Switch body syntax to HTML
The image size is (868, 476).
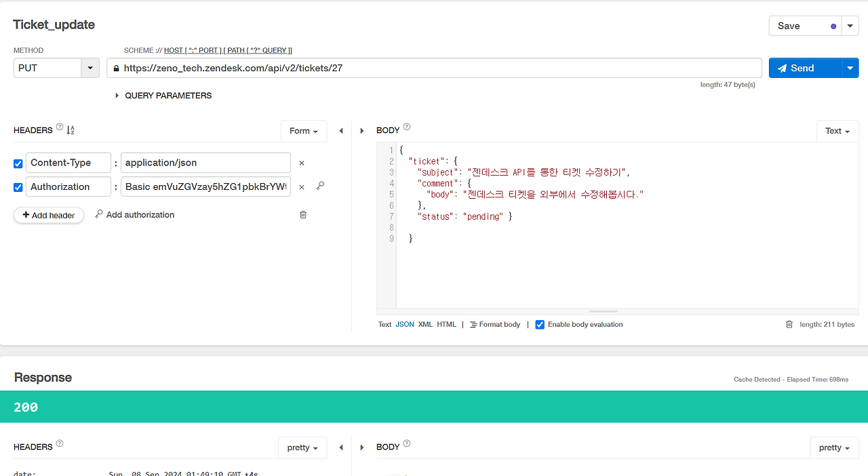coord(446,325)
